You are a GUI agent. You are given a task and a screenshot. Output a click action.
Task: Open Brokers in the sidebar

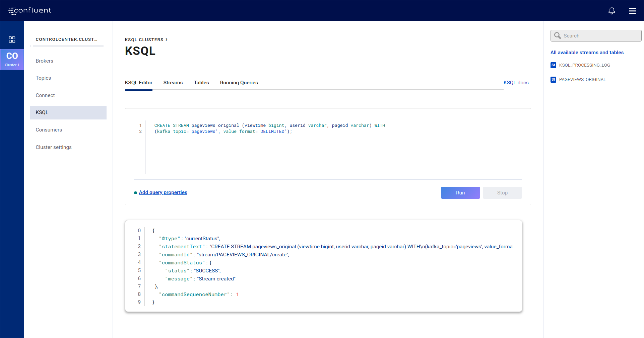tap(45, 61)
